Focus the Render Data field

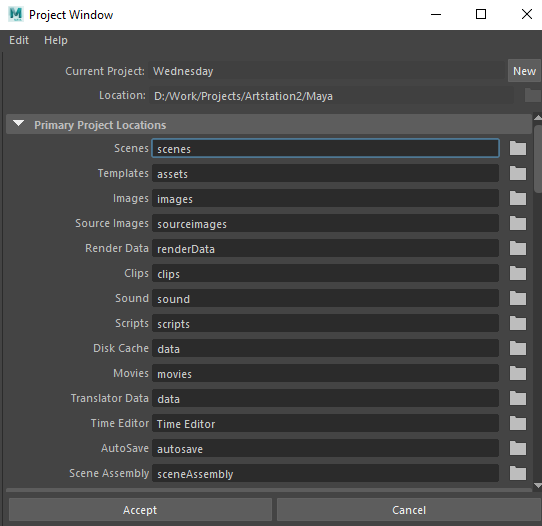(325, 248)
